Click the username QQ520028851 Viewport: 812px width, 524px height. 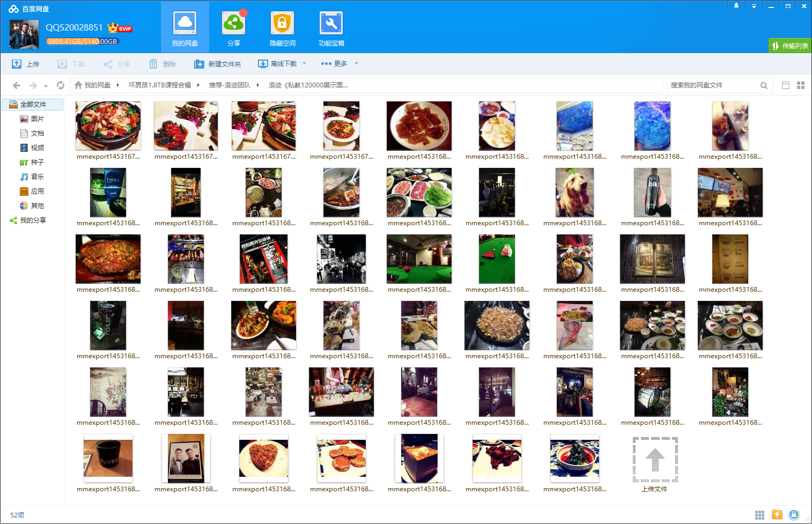pyautogui.click(x=74, y=27)
